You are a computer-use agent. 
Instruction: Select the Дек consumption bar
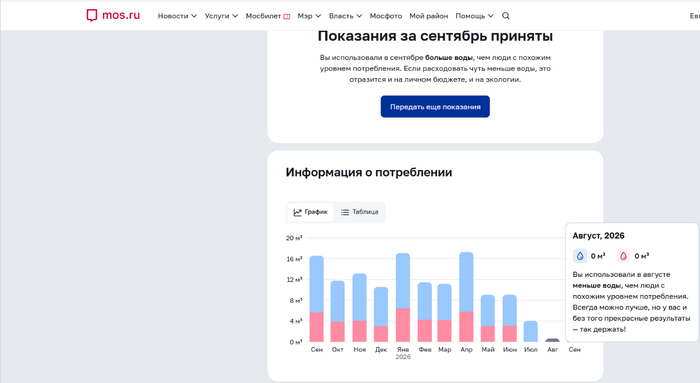click(381, 314)
